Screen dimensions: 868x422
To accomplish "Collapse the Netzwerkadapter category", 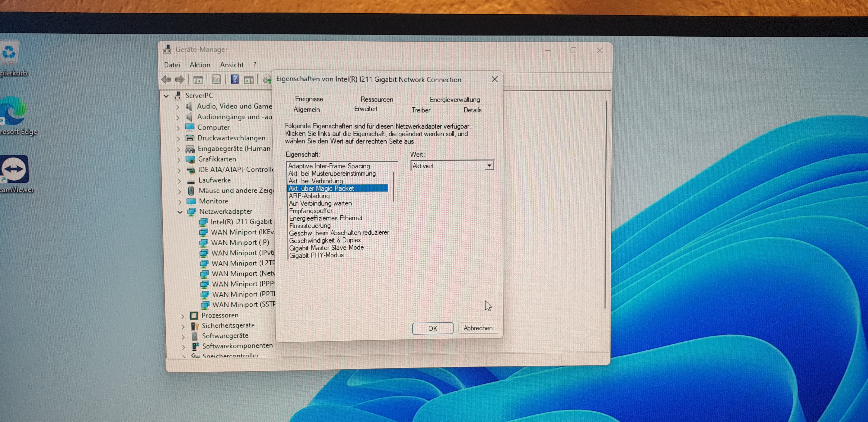I will coord(180,212).
